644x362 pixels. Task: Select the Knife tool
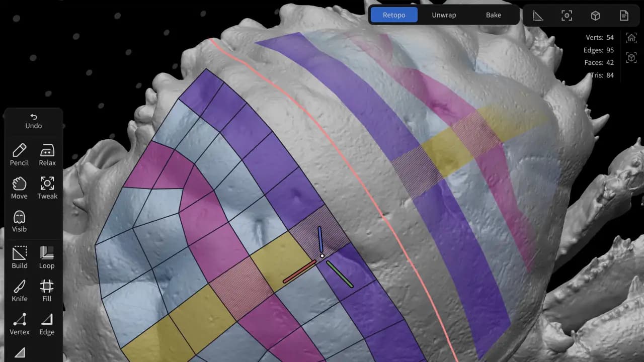point(20,290)
